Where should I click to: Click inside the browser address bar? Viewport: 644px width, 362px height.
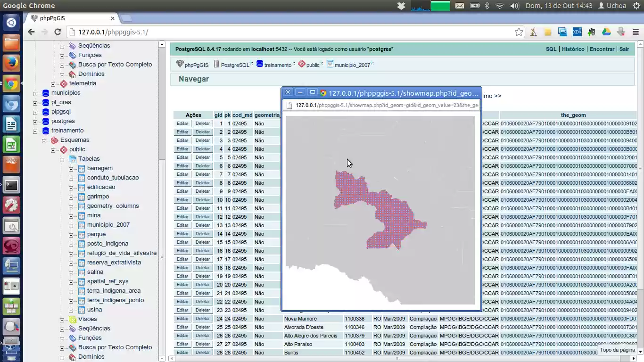tap(189, 32)
